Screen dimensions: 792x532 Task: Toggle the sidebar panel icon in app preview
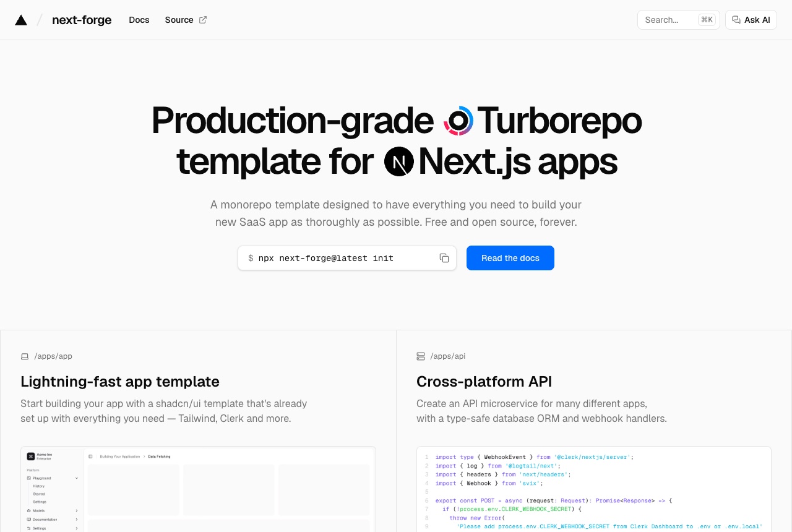coord(91,457)
